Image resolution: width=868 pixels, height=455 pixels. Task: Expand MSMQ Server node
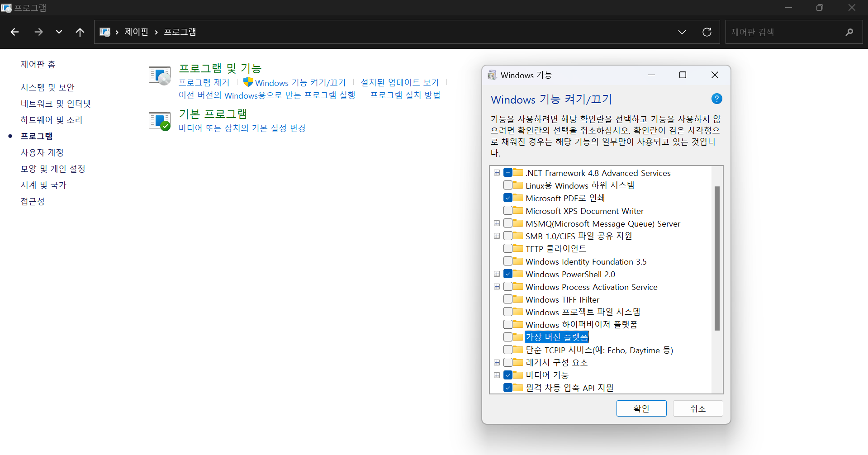click(497, 223)
